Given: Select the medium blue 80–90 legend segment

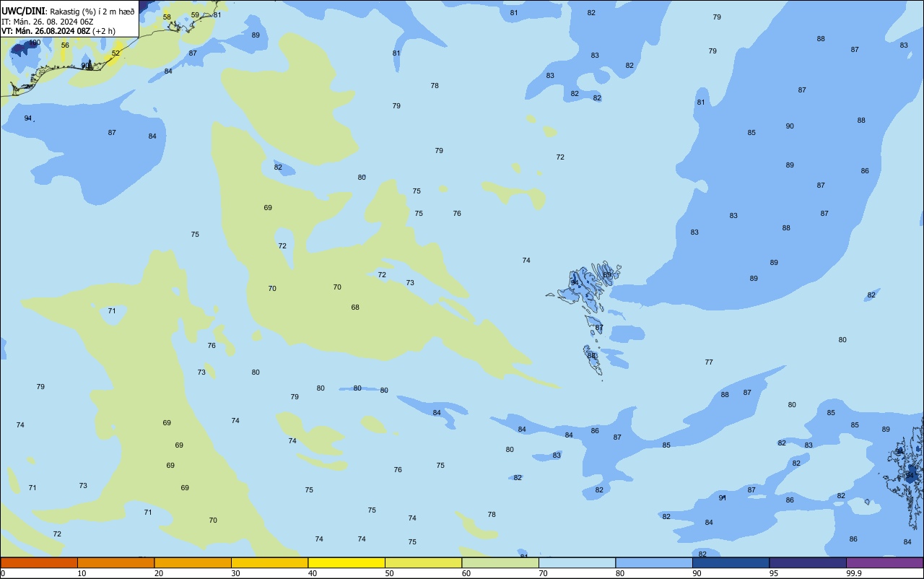Looking at the screenshot, I should click(x=654, y=562).
